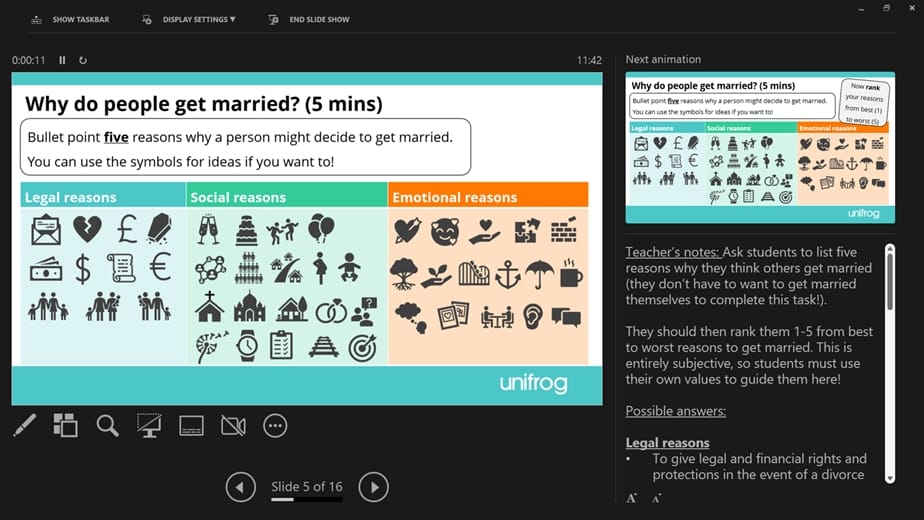Activate the zoom into slide magnifier
Screen dimensions: 924x520
pos(107,425)
